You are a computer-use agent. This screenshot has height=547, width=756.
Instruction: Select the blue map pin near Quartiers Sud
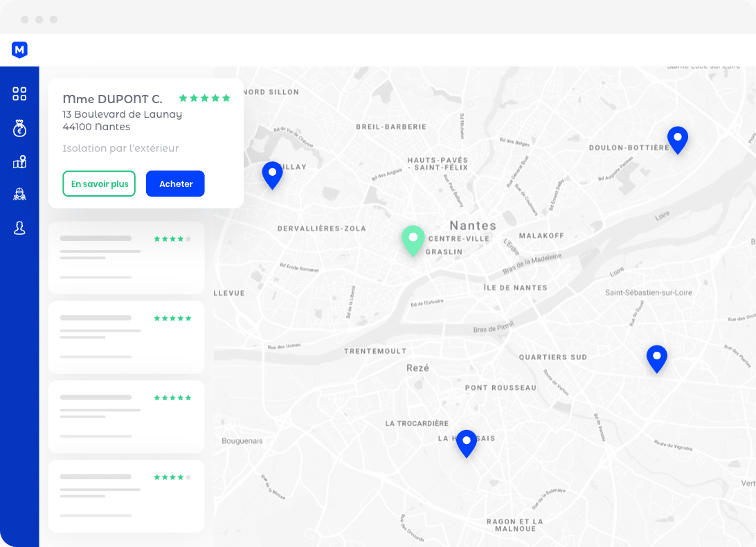click(x=657, y=359)
